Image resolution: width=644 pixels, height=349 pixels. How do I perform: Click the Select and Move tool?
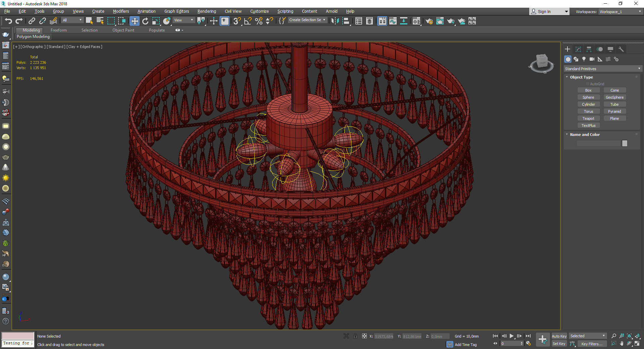[x=134, y=21]
